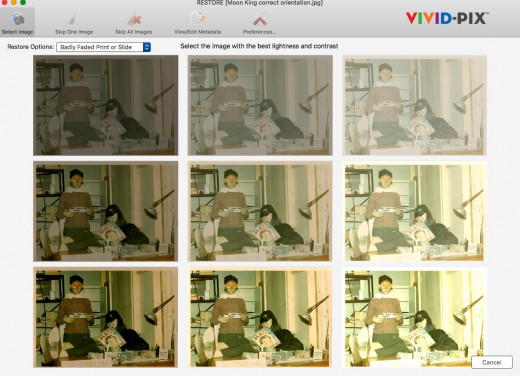Click the yellow minimize window button
The image size is (520, 376).
point(14,2)
